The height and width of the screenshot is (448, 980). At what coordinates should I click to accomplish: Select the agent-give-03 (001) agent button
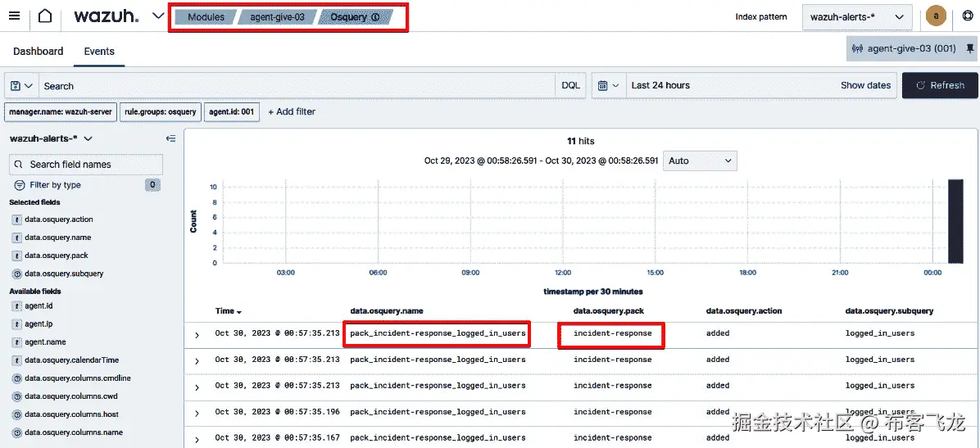point(905,48)
